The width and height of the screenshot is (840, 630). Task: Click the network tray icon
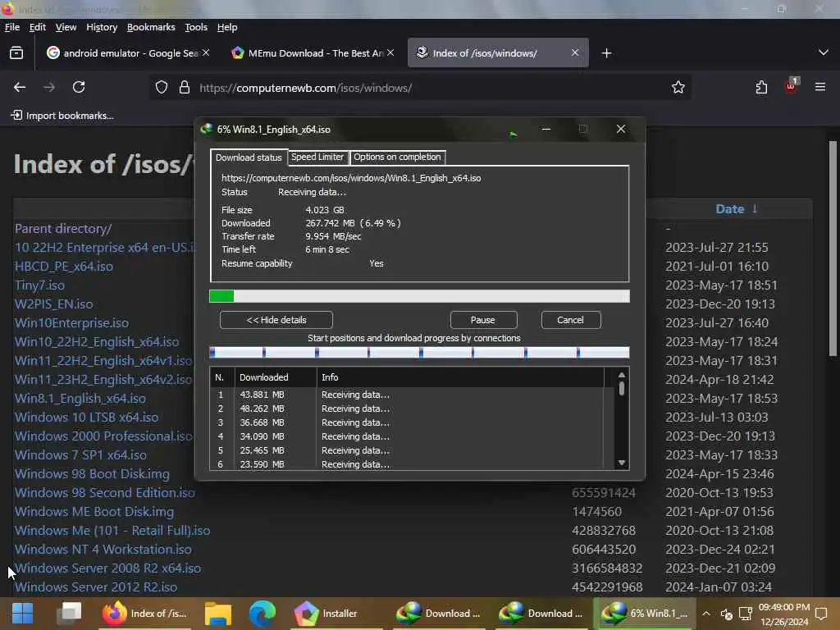coord(745,614)
